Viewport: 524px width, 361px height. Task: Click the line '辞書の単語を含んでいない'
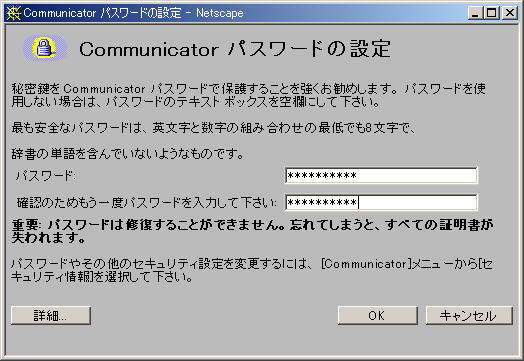127,154
